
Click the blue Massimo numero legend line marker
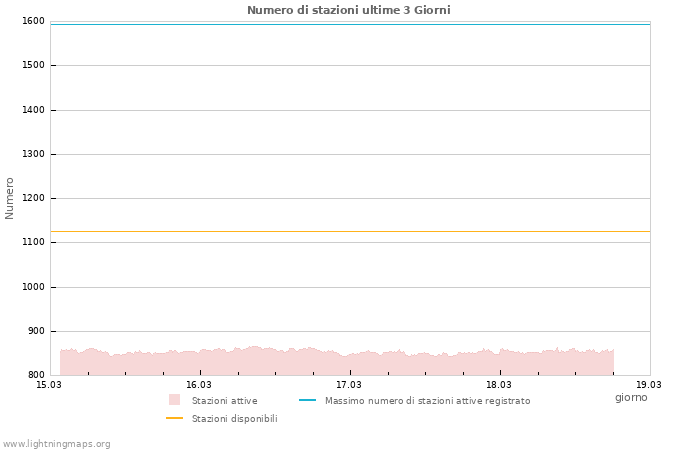(307, 400)
